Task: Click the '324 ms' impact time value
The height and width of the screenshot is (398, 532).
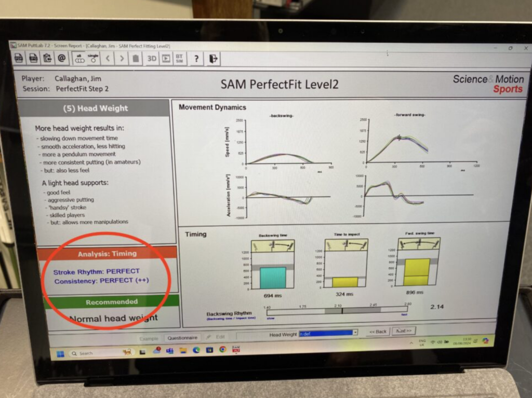Action: 344,294
